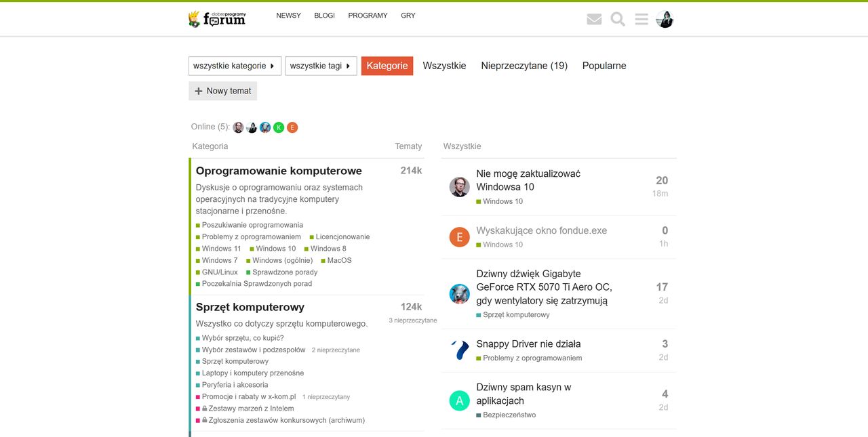Open the wszystkie kategorie dropdown
Viewport: 868px width, 437px height.
tap(235, 66)
